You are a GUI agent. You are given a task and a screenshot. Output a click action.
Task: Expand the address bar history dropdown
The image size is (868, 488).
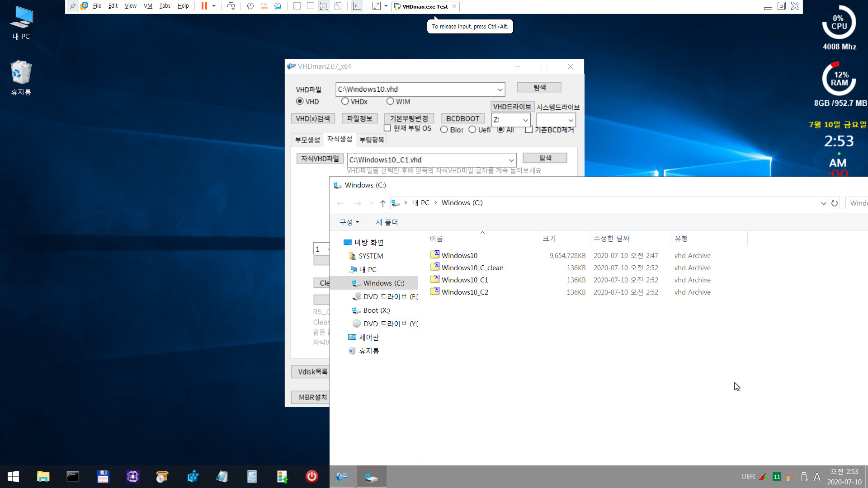coord(823,203)
